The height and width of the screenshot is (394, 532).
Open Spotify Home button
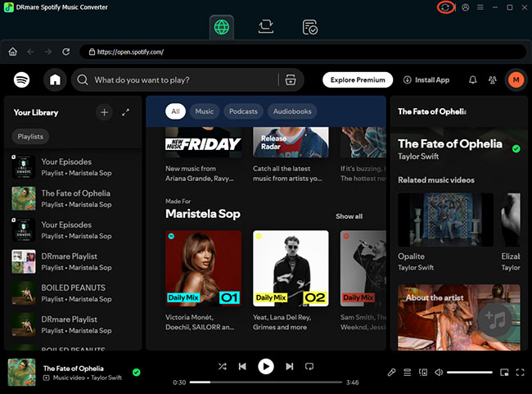(55, 79)
